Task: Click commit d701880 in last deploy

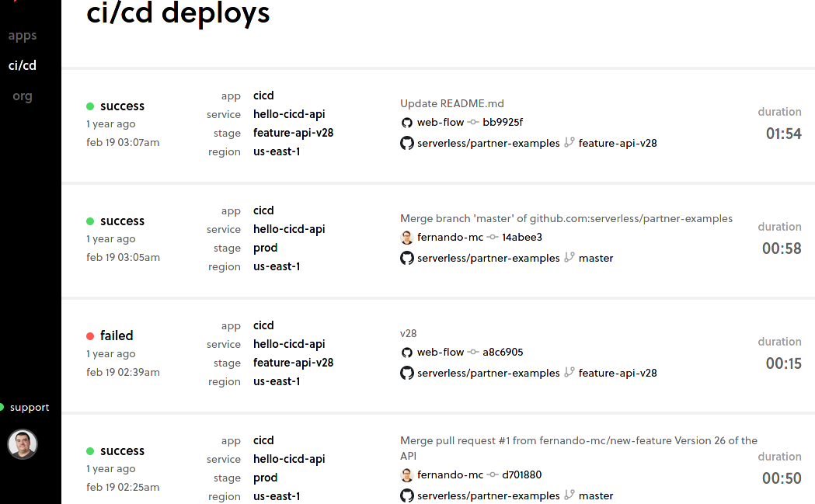Action: pos(523,474)
